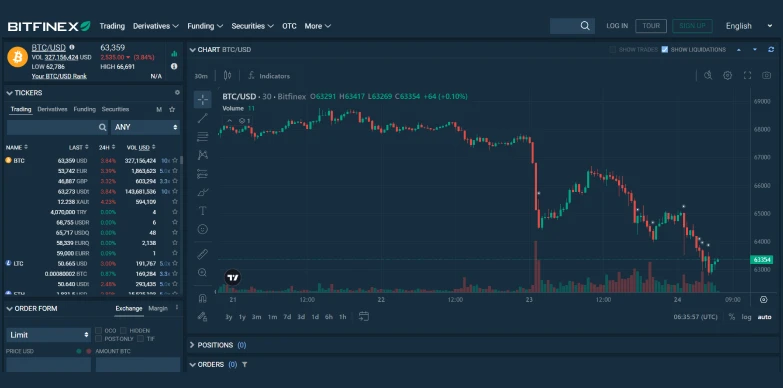Filter orders with the funnel icon
The image size is (783, 388).
[x=245, y=365]
